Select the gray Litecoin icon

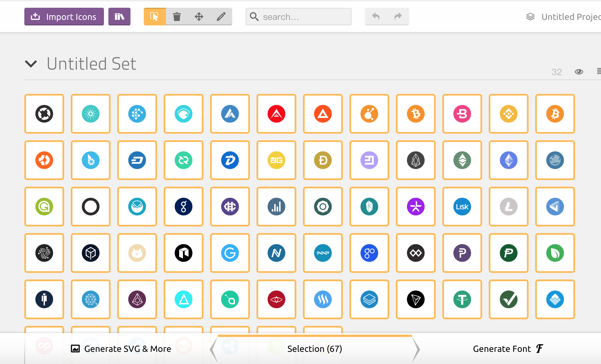click(x=509, y=207)
